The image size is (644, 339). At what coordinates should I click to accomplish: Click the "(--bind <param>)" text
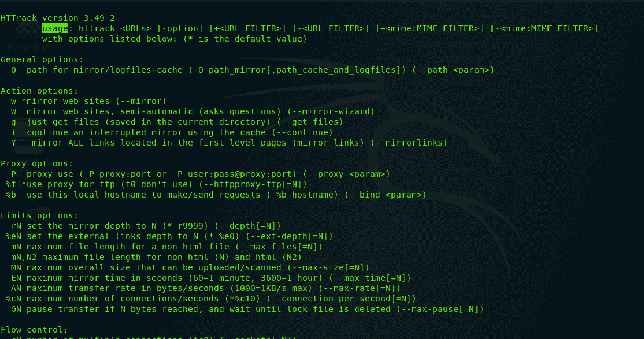coord(385,195)
